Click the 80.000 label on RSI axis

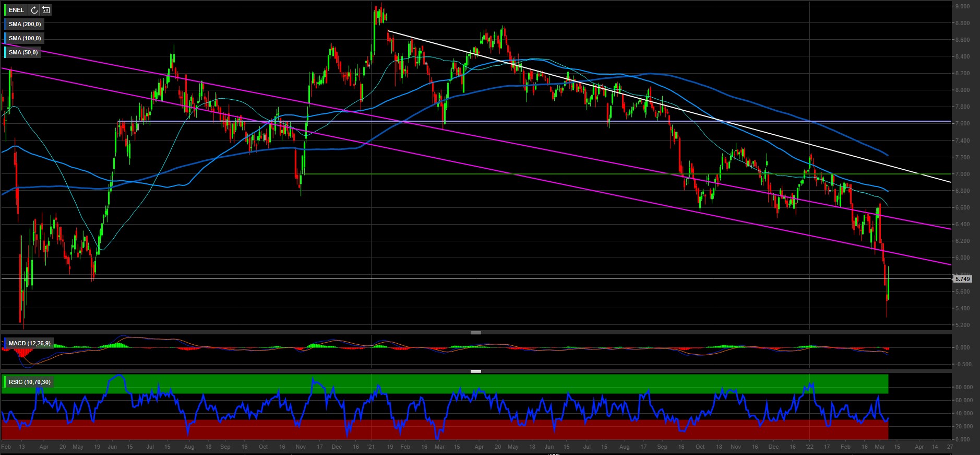click(x=963, y=387)
